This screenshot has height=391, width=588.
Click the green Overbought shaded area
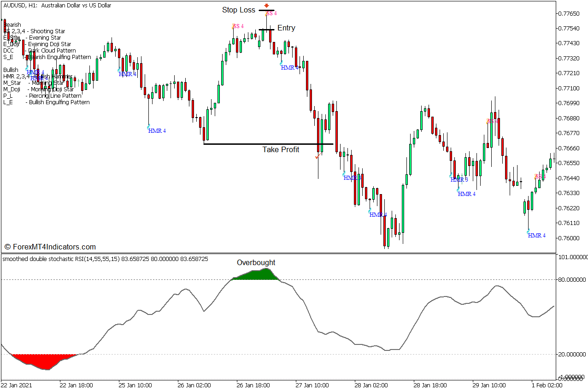point(256,276)
